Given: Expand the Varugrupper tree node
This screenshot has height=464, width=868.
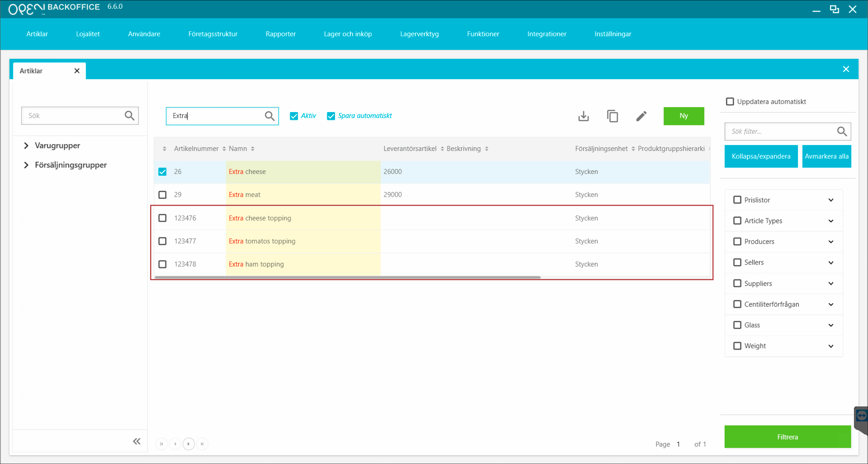Looking at the screenshot, I should [x=26, y=145].
